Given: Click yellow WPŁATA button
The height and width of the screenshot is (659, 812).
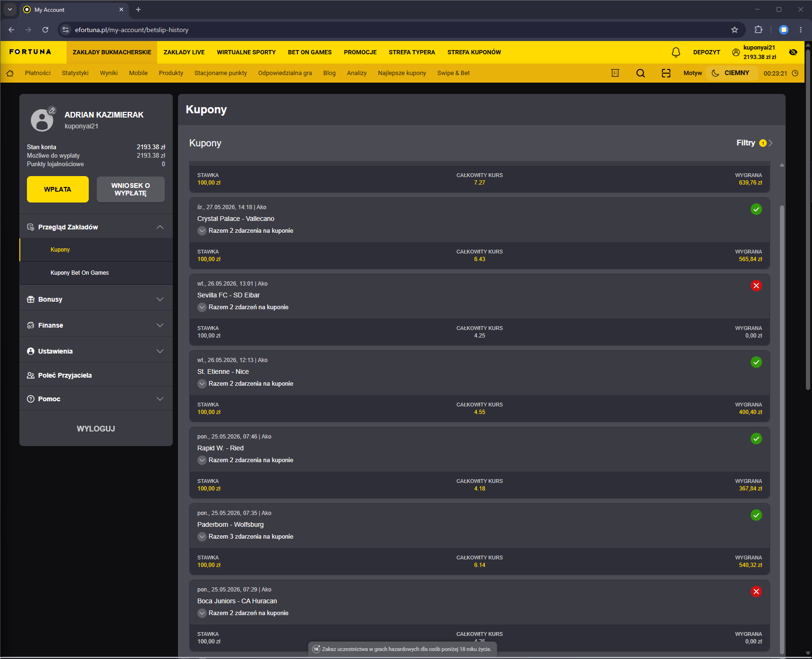Looking at the screenshot, I should [x=58, y=189].
